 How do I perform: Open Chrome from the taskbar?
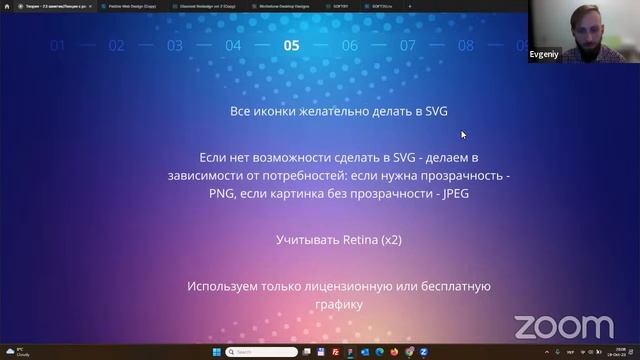point(409,352)
